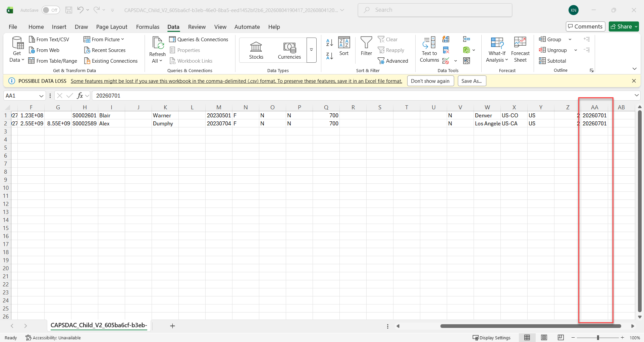Go to the Review tab
Image resolution: width=644 pixels, height=342 pixels.
[197, 27]
